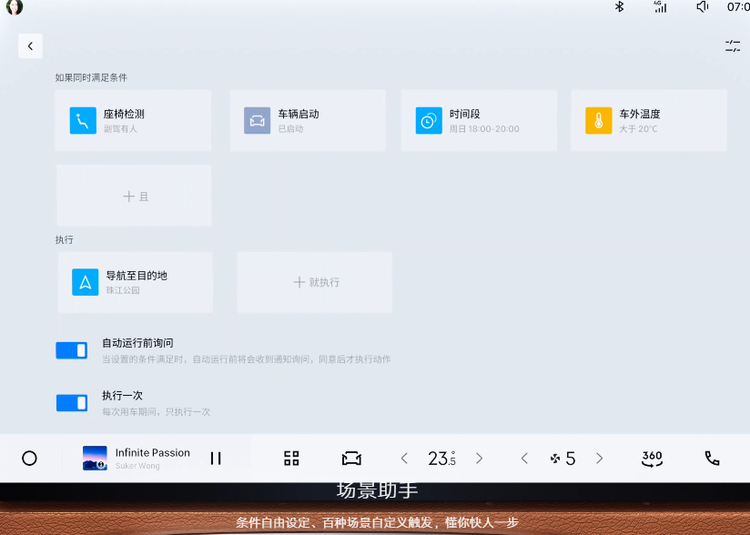
Task: Add another action with + 就执行
Action: pyautogui.click(x=315, y=282)
